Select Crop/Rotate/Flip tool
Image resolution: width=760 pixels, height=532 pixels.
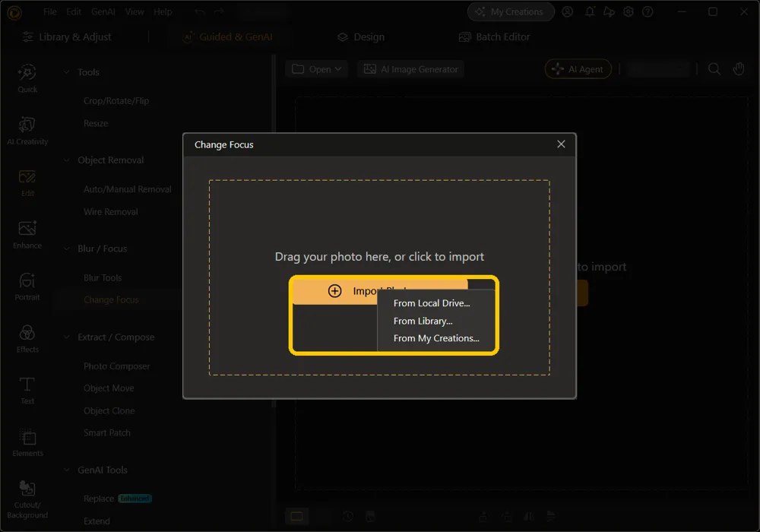pyautogui.click(x=116, y=101)
